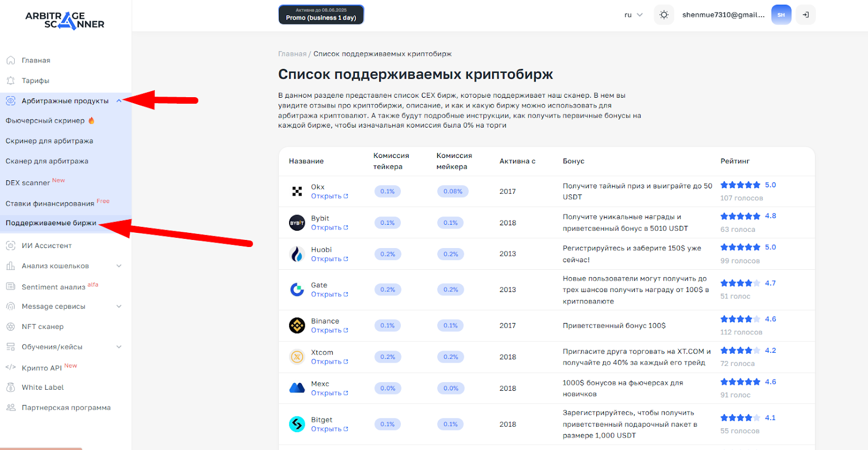Click the Promo (business 1 day) badge
This screenshot has height=450, width=868.
[x=321, y=15]
